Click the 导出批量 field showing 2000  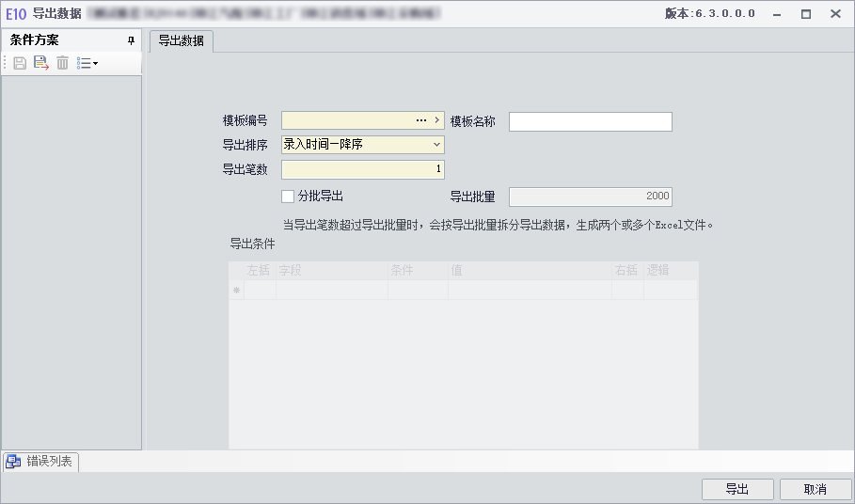coord(591,197)
